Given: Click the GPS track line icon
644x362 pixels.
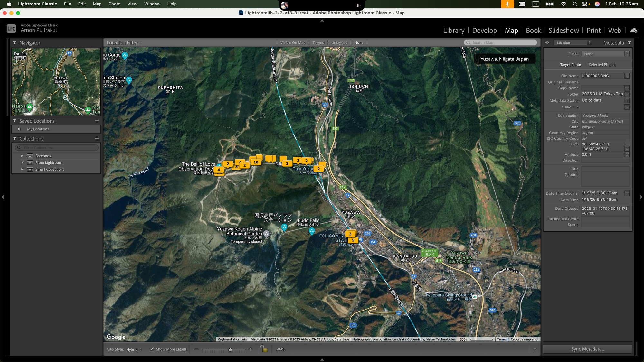Looking at the screenshot, I should tap(280, 349).
